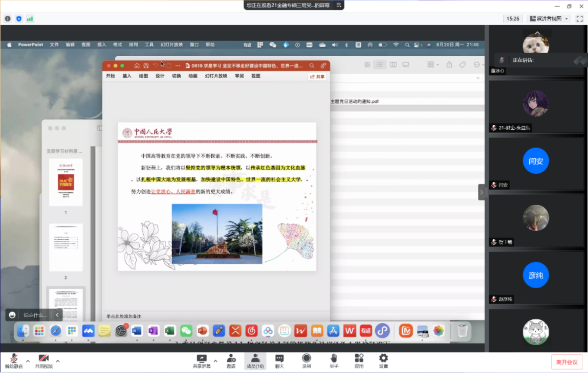Raise hand using 举手

pos(334,361)
